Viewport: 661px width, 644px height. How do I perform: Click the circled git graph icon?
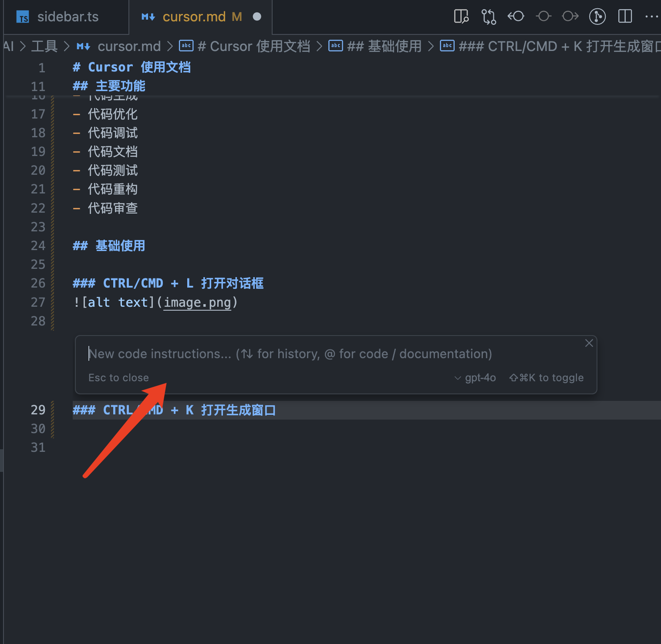click(597, 17)
